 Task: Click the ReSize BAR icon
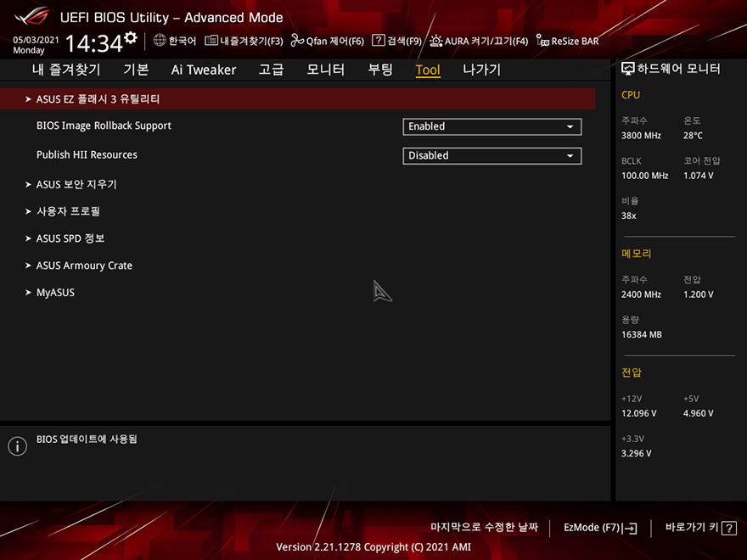pos(542,41)
